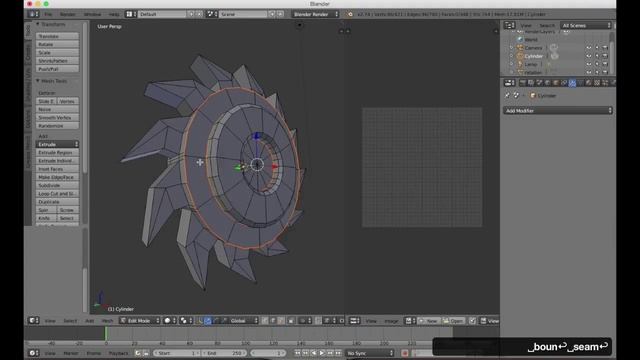Toggle renderability camera icon for Cylinder
The image size is (640, 360).
click(605, 56)
